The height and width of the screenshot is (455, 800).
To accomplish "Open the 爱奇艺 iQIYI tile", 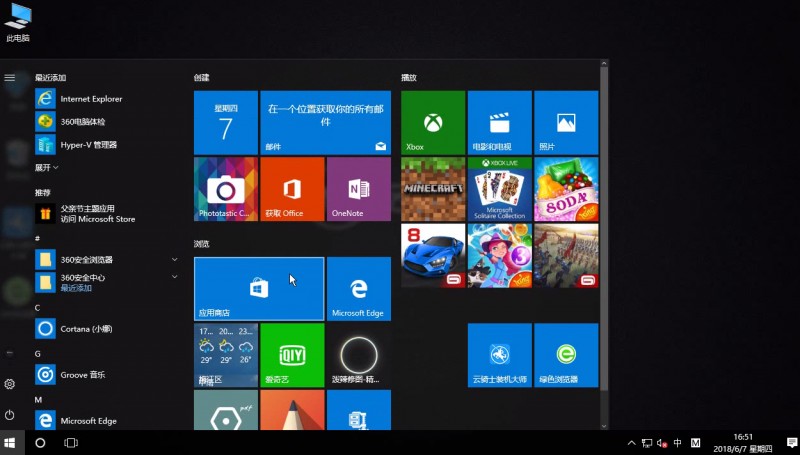I will tap(292, 355).
